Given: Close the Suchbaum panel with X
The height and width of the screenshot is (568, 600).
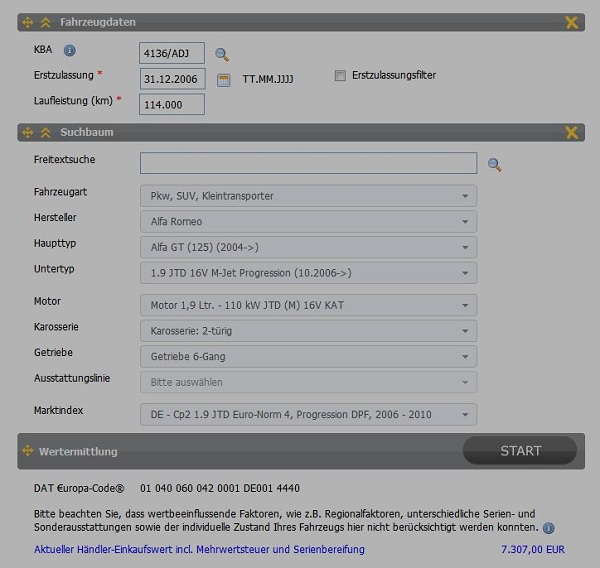Looking at the screenshot, I should [x=572, y=132].
